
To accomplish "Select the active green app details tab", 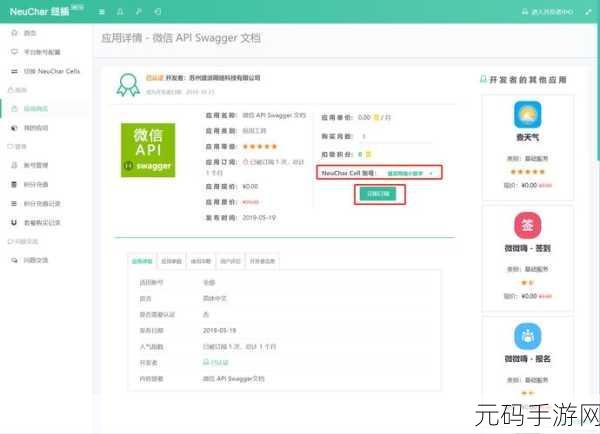I will click(142, 261).
